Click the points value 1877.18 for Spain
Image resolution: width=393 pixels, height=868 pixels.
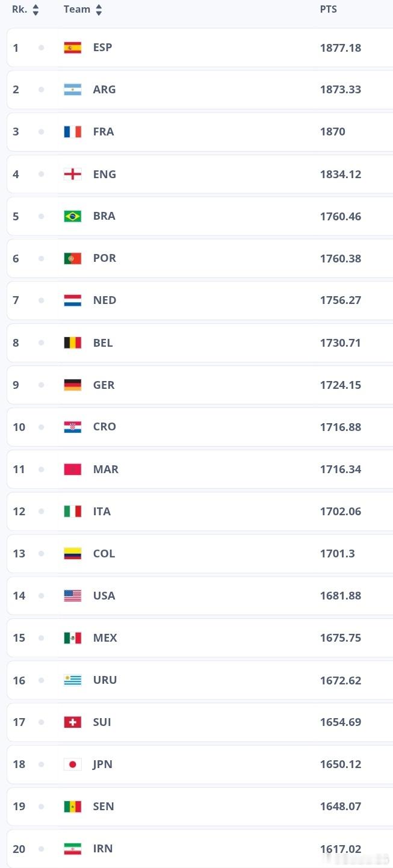pyautogui.click(x=341, y=47)
